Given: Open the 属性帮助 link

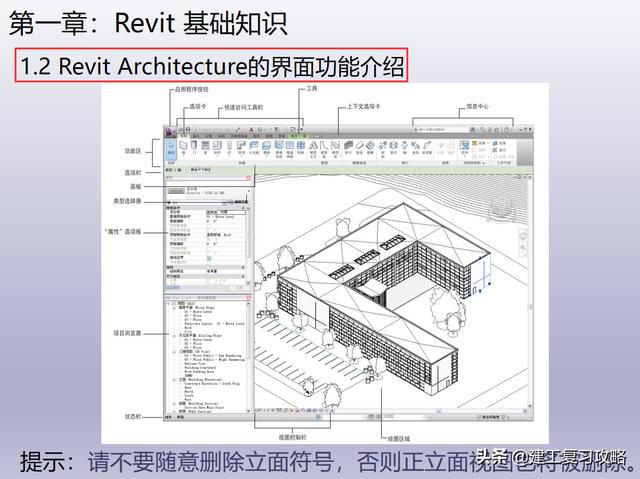Looking at the screenshot, I should click(x=173, y=287).
